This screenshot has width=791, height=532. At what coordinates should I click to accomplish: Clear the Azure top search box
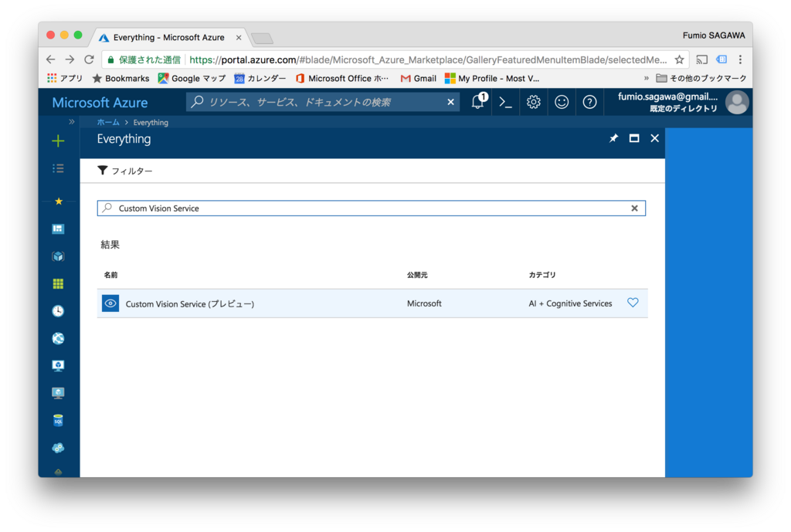coord(450,102)
